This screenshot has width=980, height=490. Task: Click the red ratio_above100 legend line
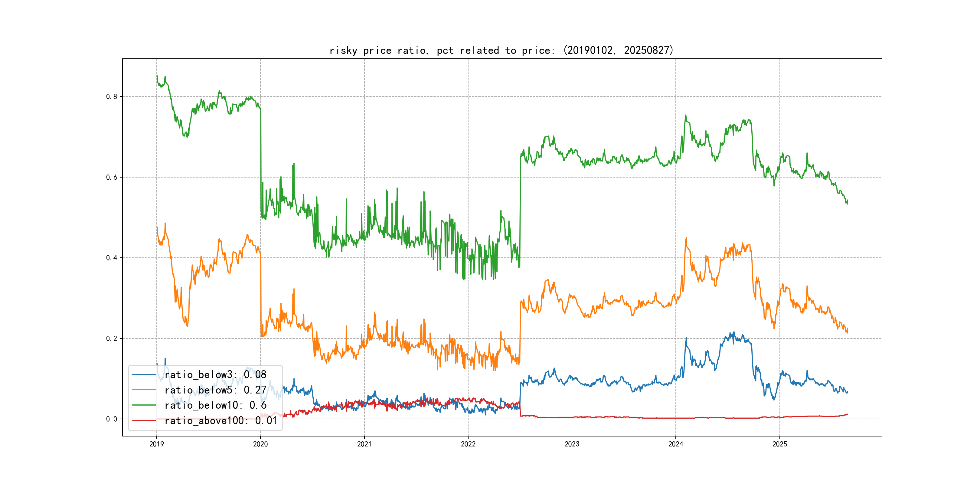pos(144,420)
